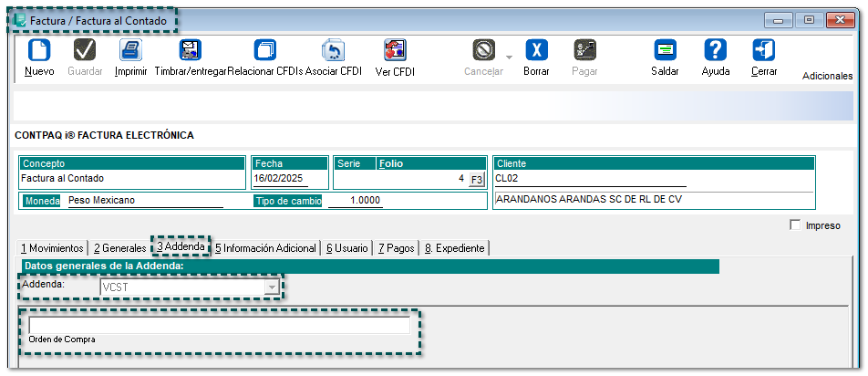868x376 pixels.
Task: Open the 8. Expediente tab
Action: click(454, 248)
